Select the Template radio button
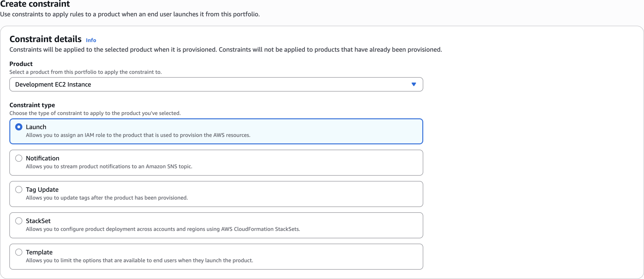 point(19,252)
